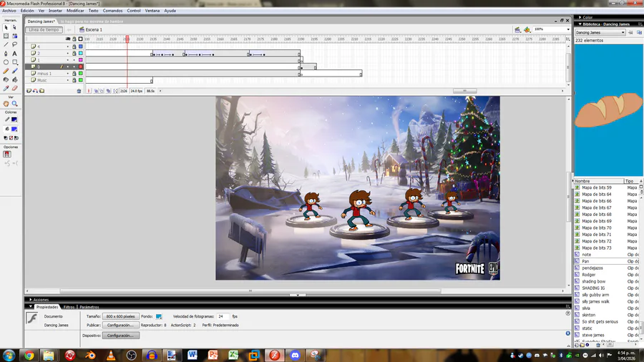Set colors to black and white
Image resolution: width=644 pixels, height=362 pixels.
tap(6, 138)
